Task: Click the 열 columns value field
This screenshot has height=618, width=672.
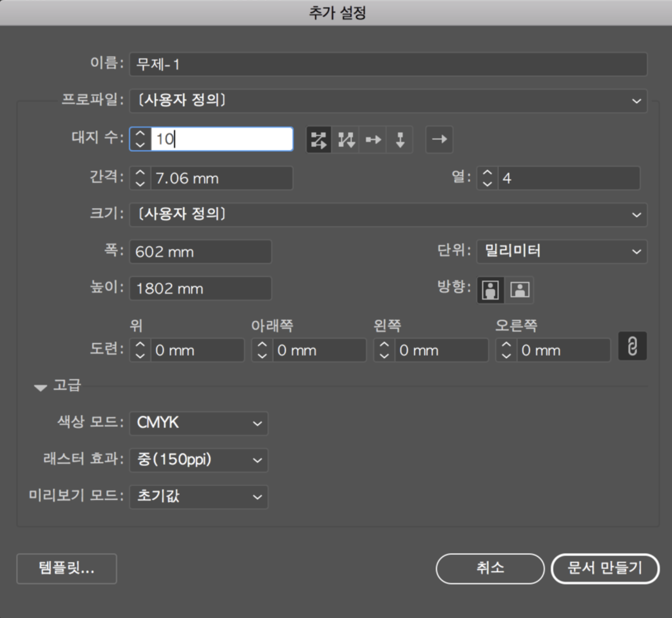Action: tap(569, 178)
